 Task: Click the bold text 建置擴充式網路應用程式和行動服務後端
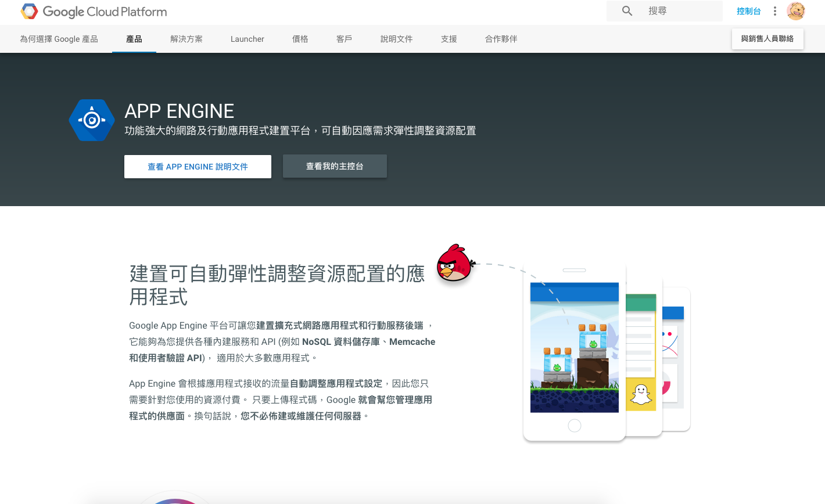click(340, 326)
